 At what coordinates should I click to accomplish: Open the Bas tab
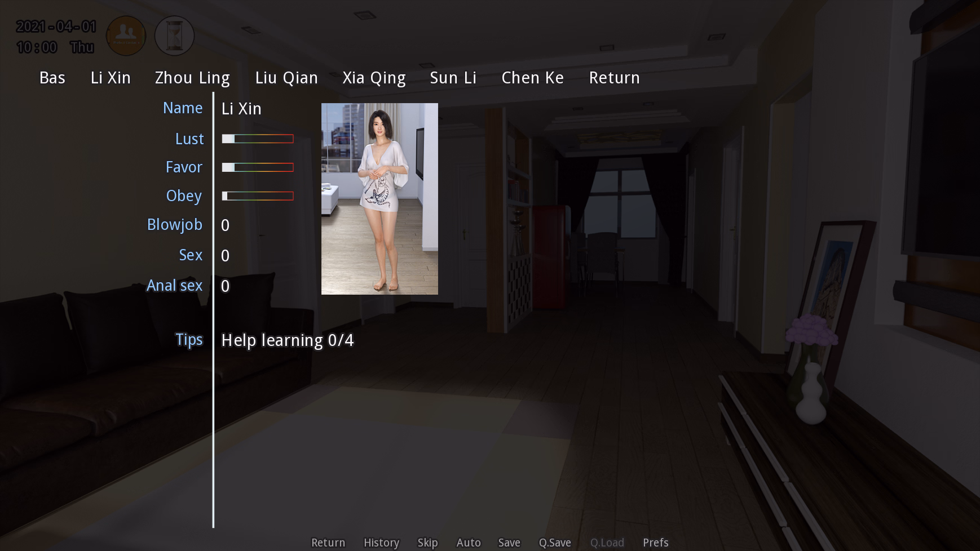pos(52,78)
